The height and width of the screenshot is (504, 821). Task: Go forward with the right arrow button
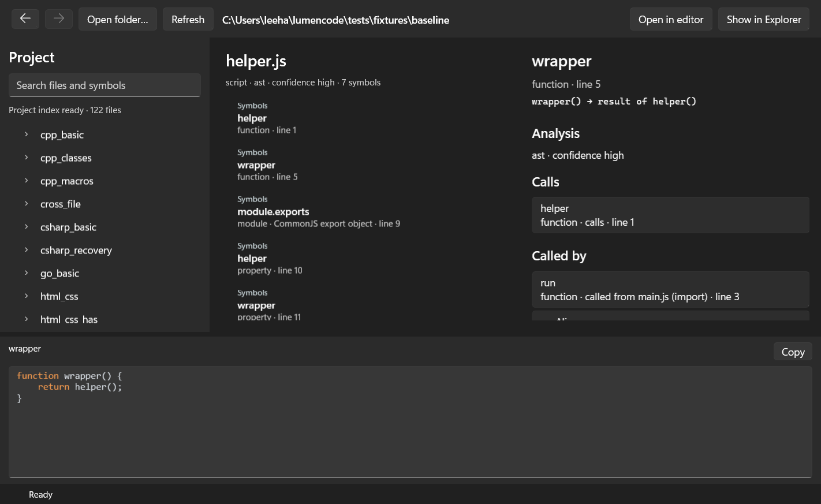point(59,19)
